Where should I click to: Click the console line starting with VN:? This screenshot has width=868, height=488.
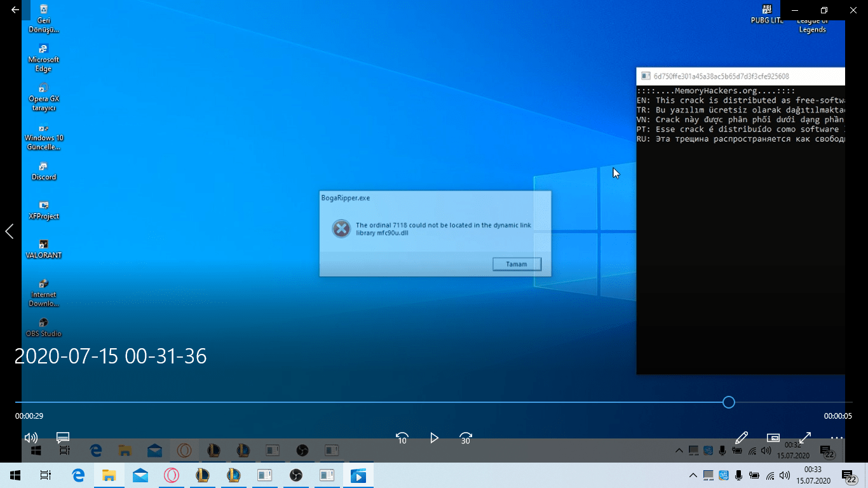[741, 119]
